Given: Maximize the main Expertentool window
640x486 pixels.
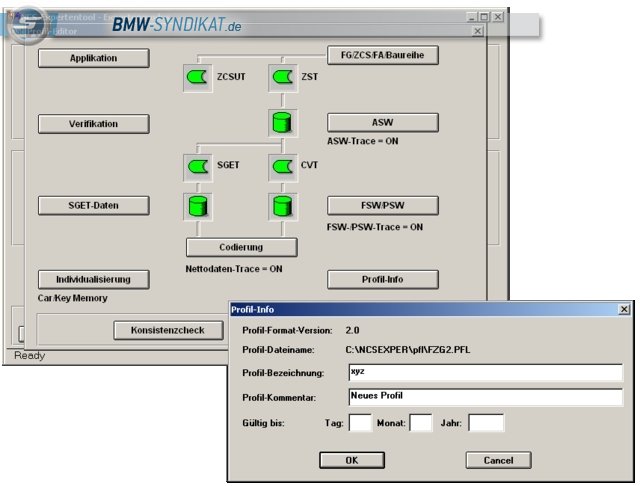Looking at the screenshot, I should [x=484, y=17].
